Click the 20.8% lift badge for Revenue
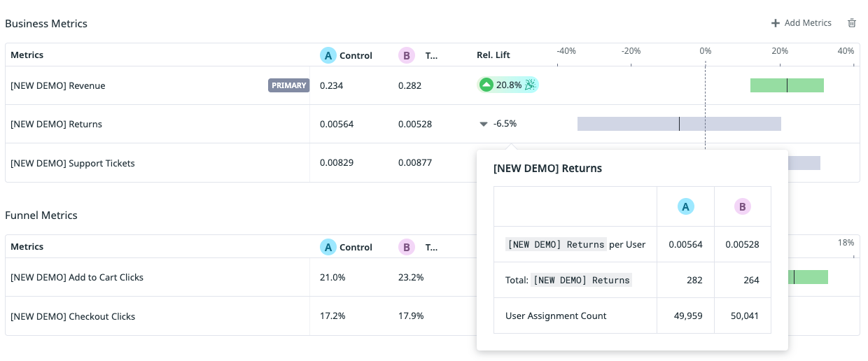This screenshot has height=361, width=868. (x=509, y=85)
